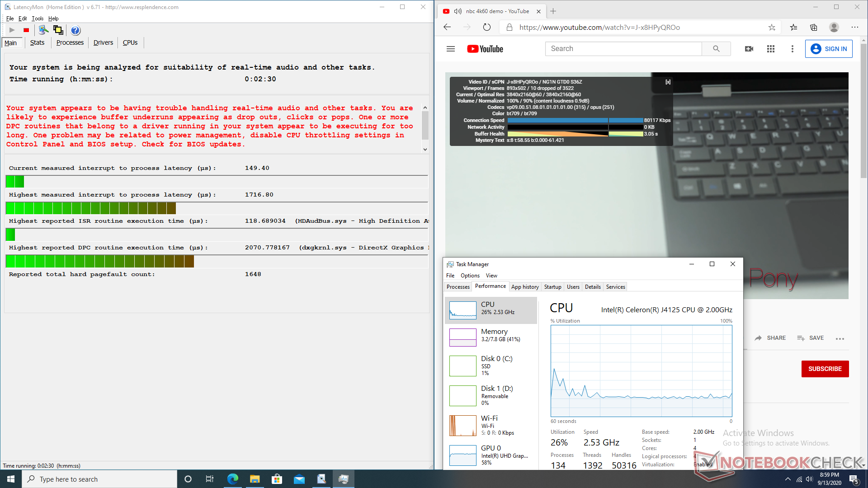Click the red Stop monitoring icon

tap(26, 30)
